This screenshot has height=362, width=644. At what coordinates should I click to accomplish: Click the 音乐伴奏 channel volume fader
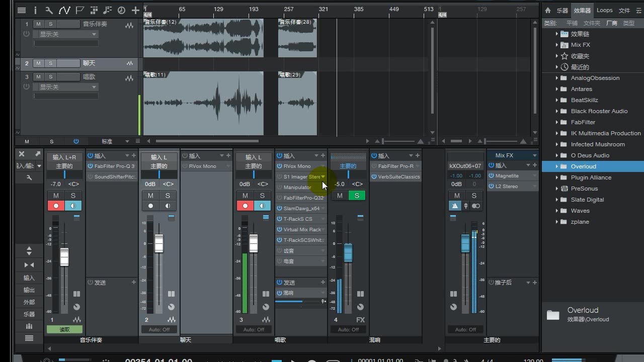point(64,257)
